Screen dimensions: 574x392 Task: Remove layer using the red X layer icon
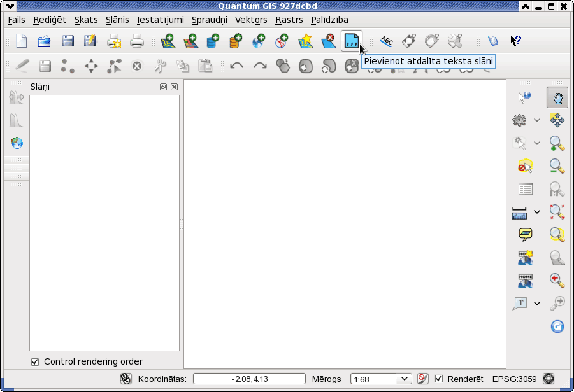coord(328,41)
